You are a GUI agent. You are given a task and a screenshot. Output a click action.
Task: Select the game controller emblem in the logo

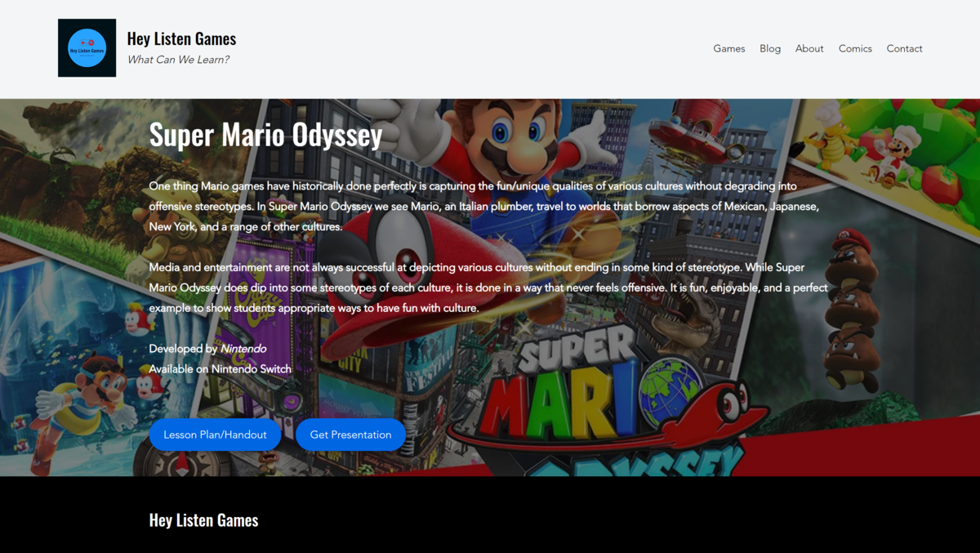tap(87, 42)
